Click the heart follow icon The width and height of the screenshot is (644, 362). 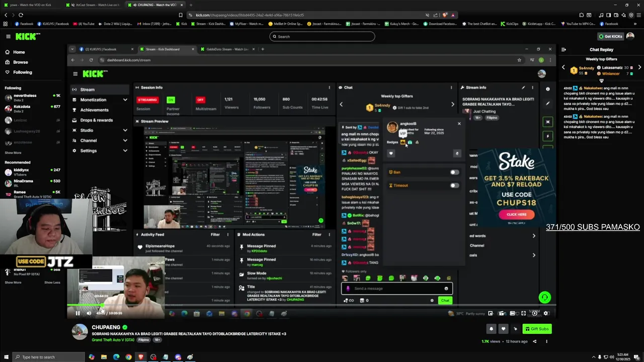503,329
